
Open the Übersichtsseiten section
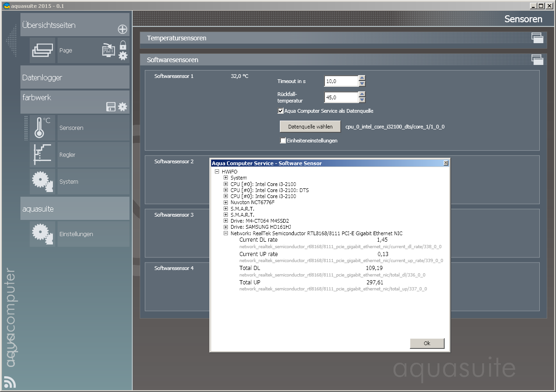click(74, 25)
